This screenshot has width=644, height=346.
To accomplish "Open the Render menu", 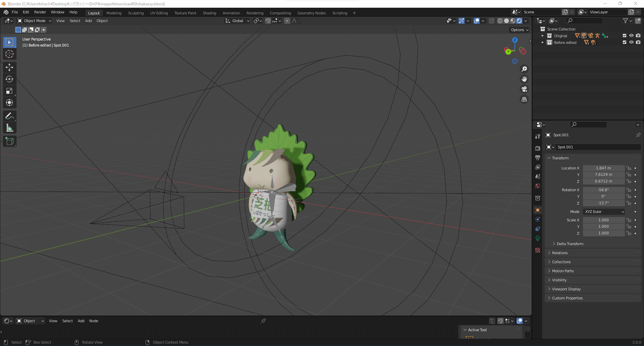I will pos(40,12).
